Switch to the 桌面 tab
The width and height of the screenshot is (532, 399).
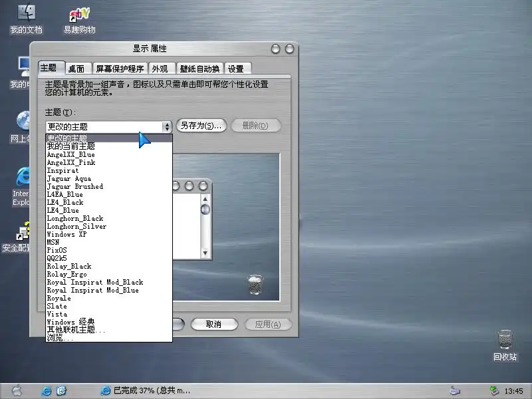[78, 69]
